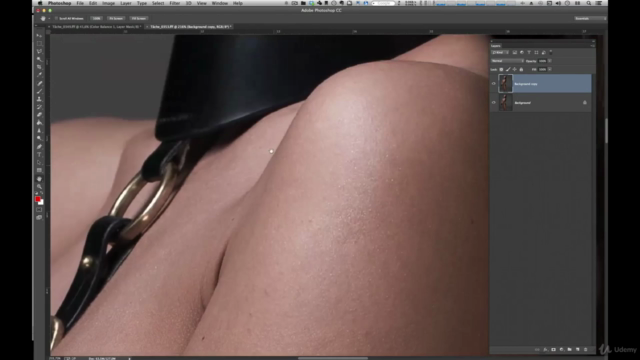Viewport: 640px width, 360px height.
Task: Toggle type layer filter
Action: [x=529, y=53]
